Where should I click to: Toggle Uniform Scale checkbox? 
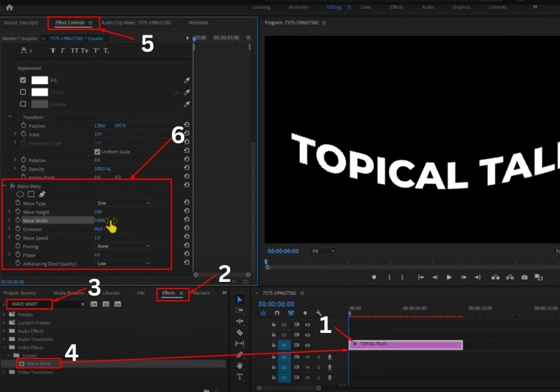(x=97, y=152)
